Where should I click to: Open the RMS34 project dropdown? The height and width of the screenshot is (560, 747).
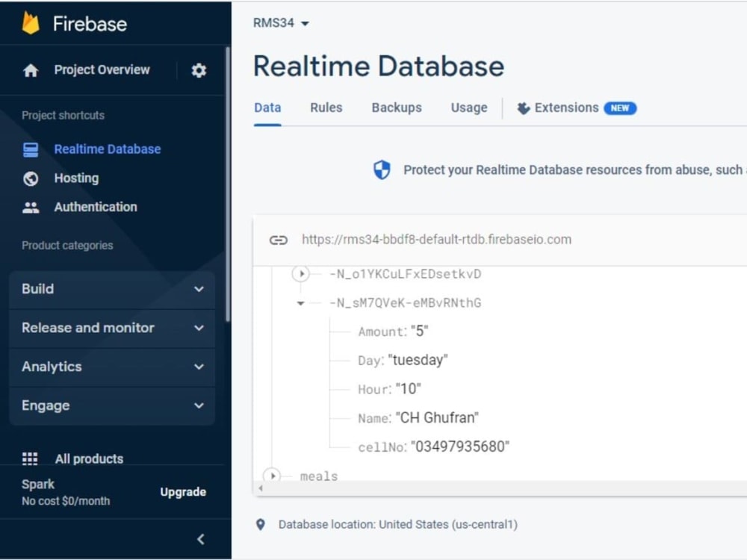pos(281,23)
